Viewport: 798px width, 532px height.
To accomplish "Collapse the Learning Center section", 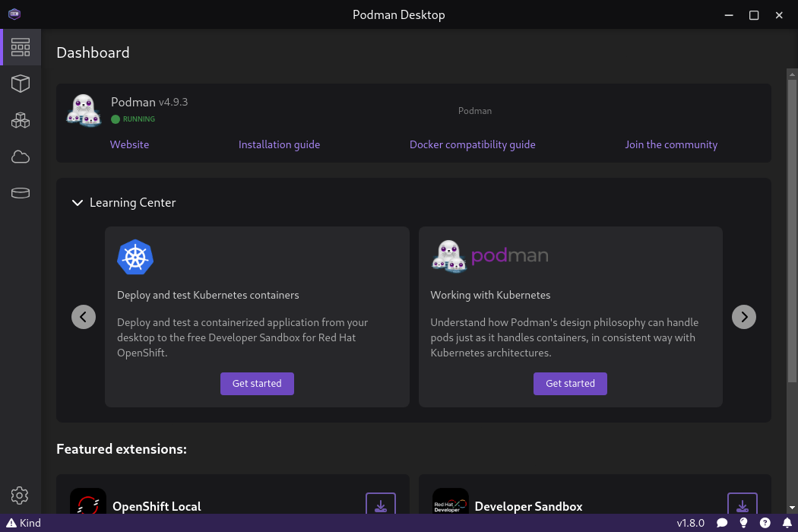I will pos(77,203).
